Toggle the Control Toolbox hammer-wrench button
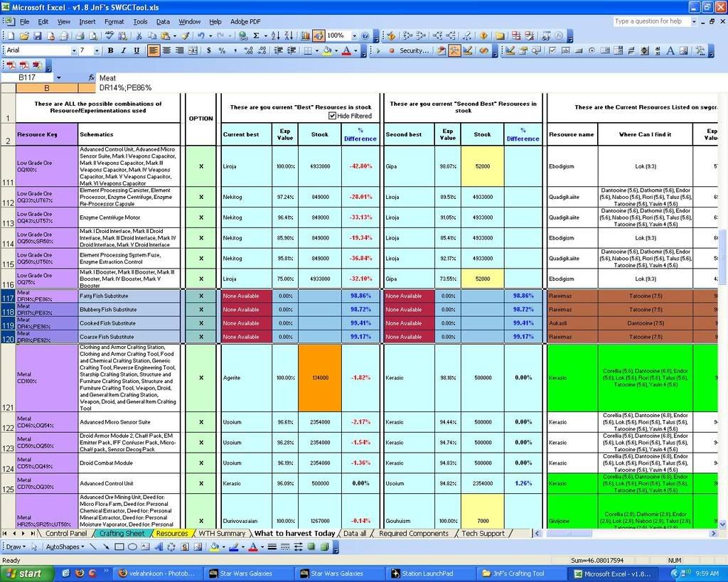 click(454, 50)
